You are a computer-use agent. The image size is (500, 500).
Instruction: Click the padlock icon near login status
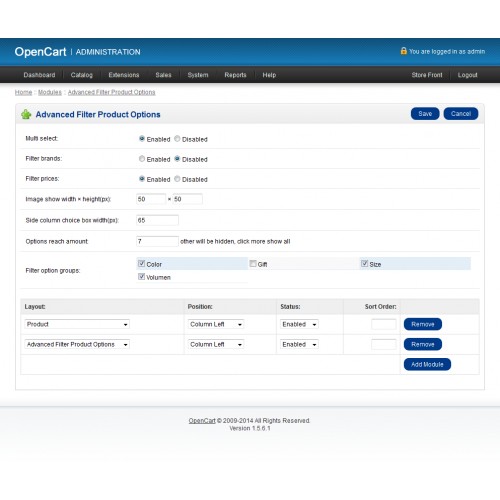(403, 51)
